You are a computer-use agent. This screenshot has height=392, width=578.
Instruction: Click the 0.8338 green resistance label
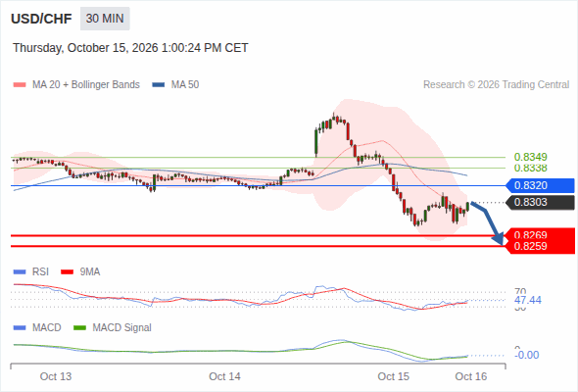pos(530,169)
